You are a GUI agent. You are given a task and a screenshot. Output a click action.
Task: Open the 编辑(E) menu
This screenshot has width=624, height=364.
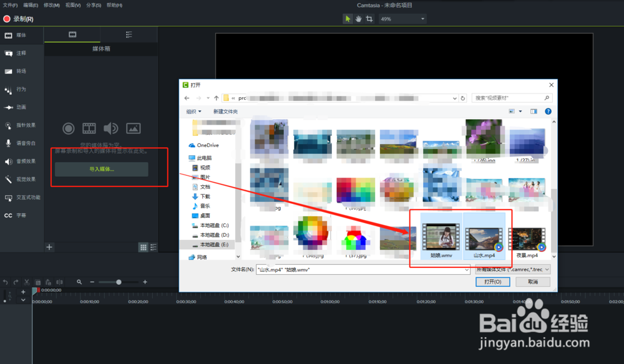[31, 5]
